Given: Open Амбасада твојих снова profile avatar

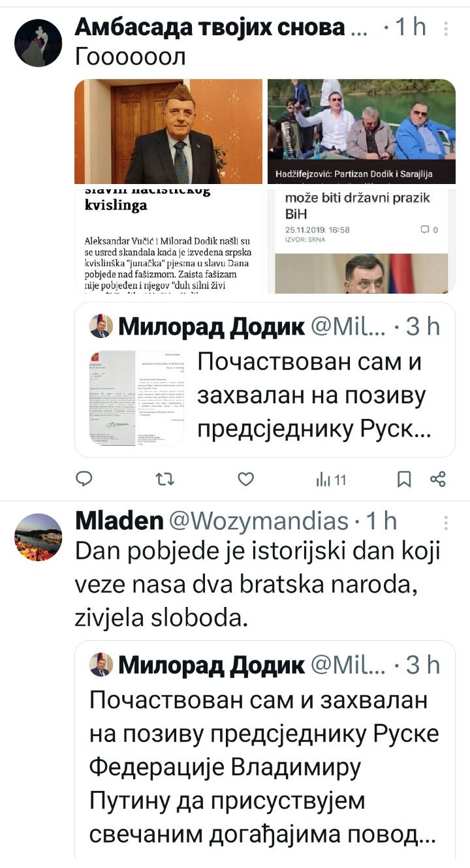Looking at the screenshot, I should 39,42.
